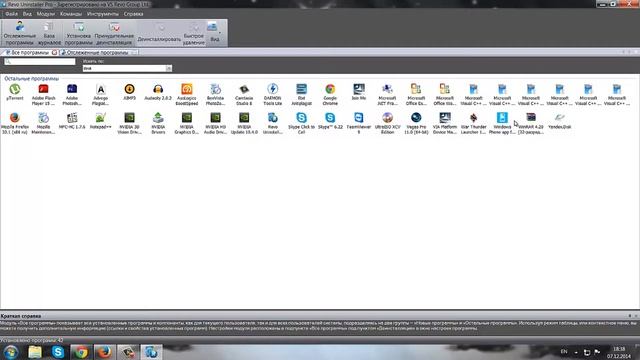Select the µTorrent program icon
The image size is (640, 360).
coord(15,89)
